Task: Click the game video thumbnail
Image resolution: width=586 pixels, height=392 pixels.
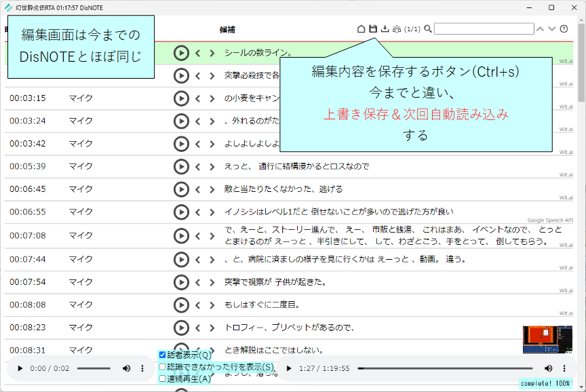Action: tap(547, 339)
